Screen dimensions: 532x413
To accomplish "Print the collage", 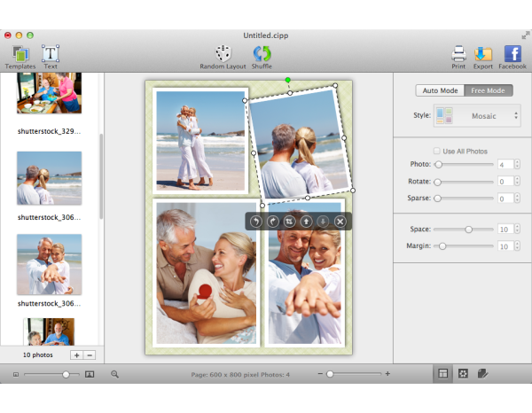I will [458, 55].
